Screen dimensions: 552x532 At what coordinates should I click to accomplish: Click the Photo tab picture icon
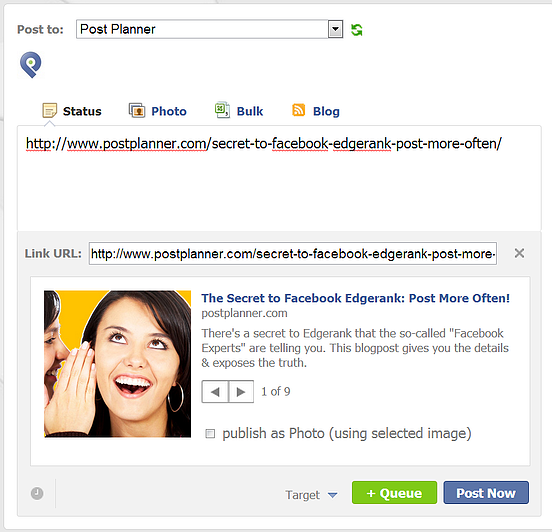coord(137,111)
